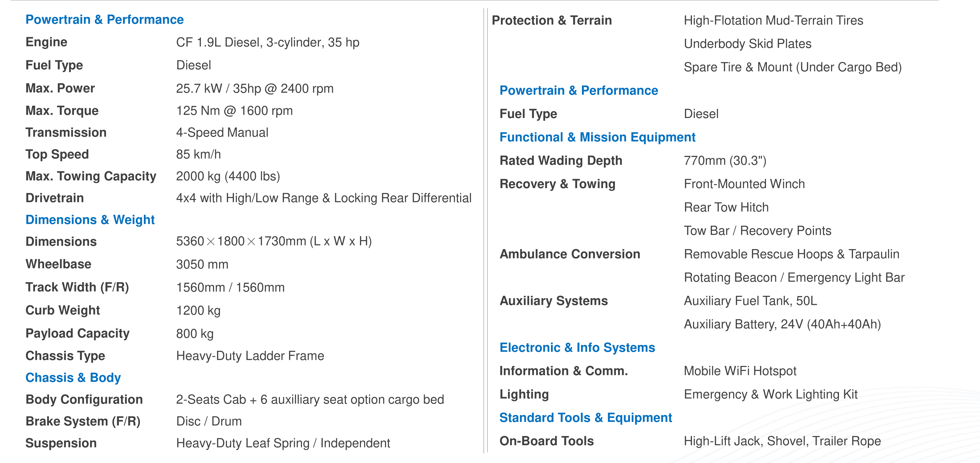
Task: Click the Payload Capacity value 800 kg
Action: pos(194,333)
